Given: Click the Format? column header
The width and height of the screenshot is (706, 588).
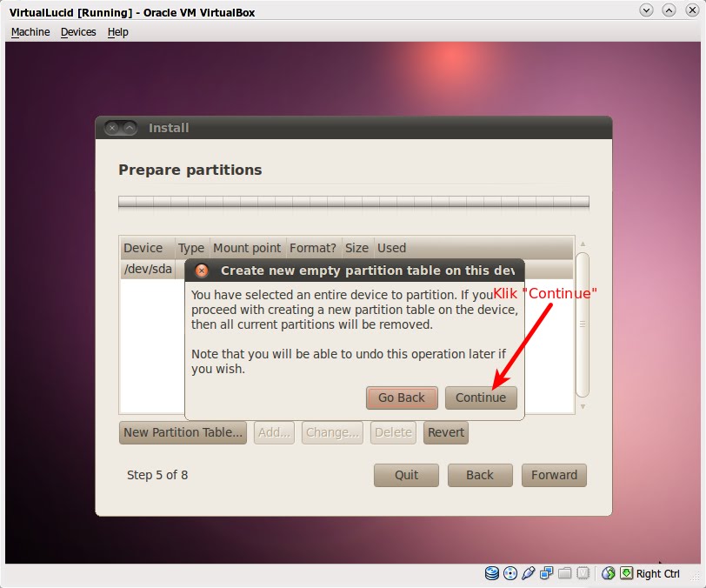Looking at the screenshot, I should (313, 248).
